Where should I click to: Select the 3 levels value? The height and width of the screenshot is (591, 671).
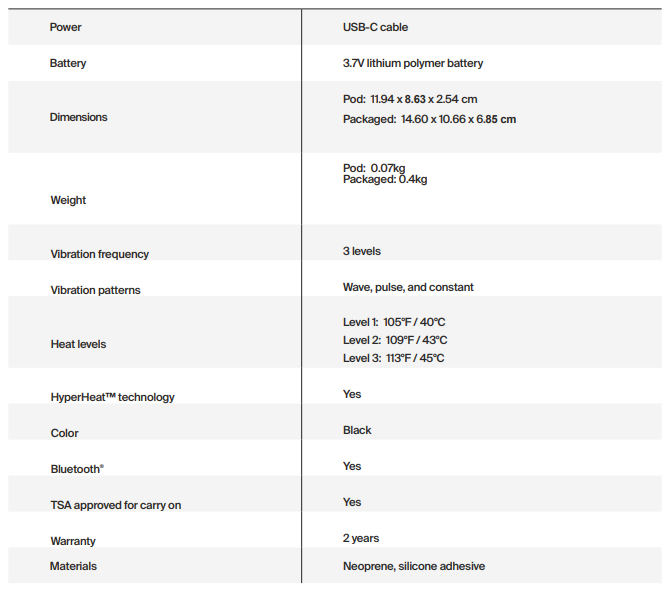coord(361,251)
